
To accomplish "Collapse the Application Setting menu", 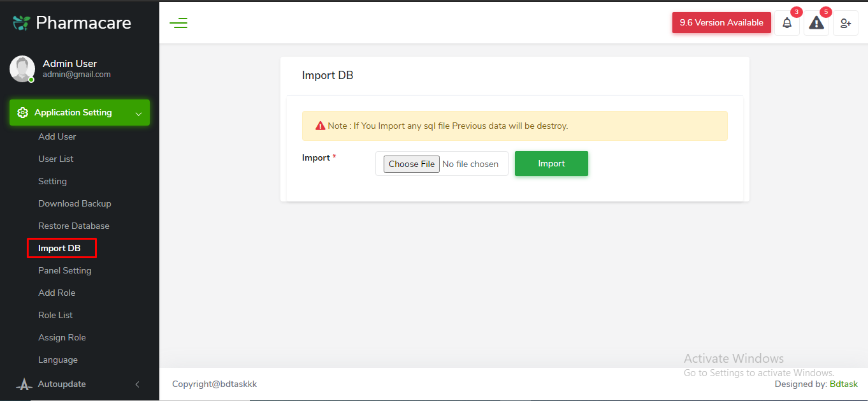I will (138, 113).
